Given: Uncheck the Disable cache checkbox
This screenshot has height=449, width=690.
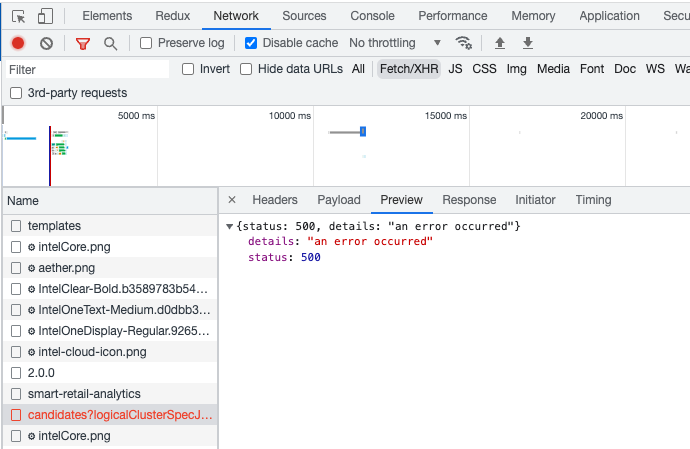Looking at the screenshot, I should (251, 43).
